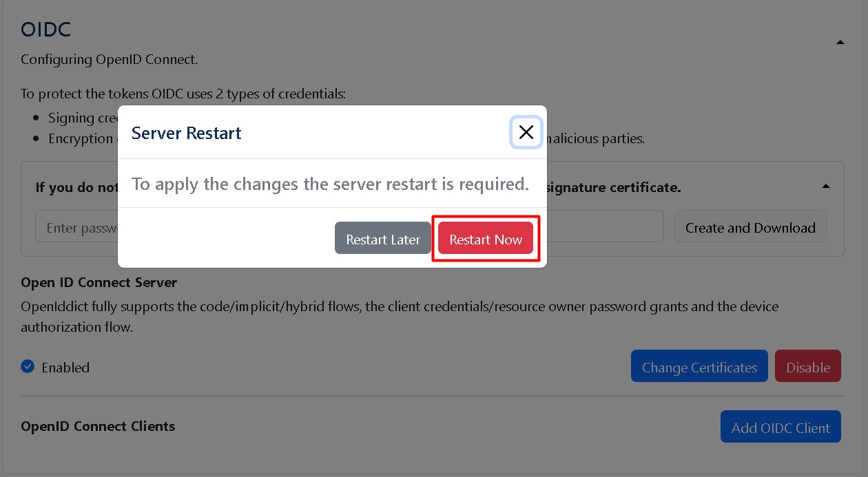The height and width of the screenshot is (477, 868).
Task: Disable the Open ID Connect Server
Action: [807, 367]
